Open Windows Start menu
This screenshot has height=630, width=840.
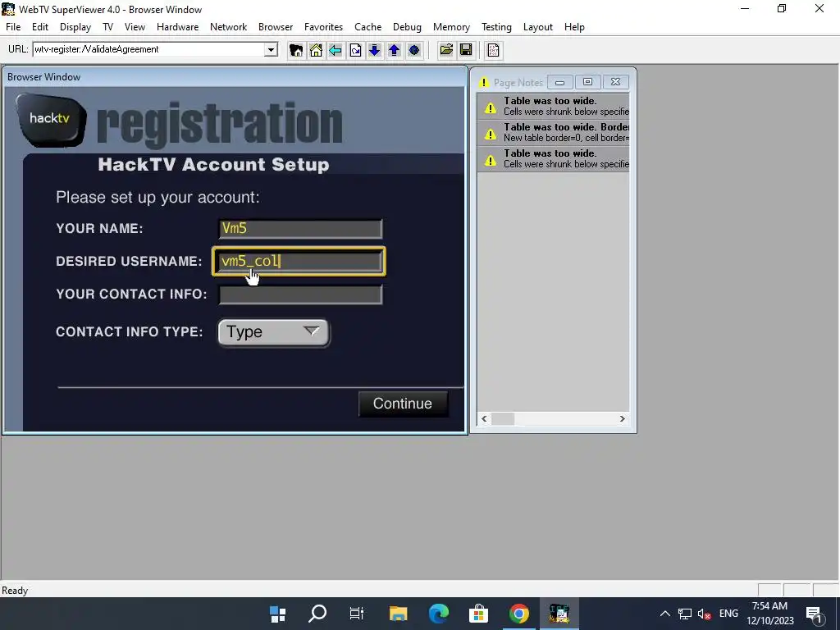(x=277, y=614)
